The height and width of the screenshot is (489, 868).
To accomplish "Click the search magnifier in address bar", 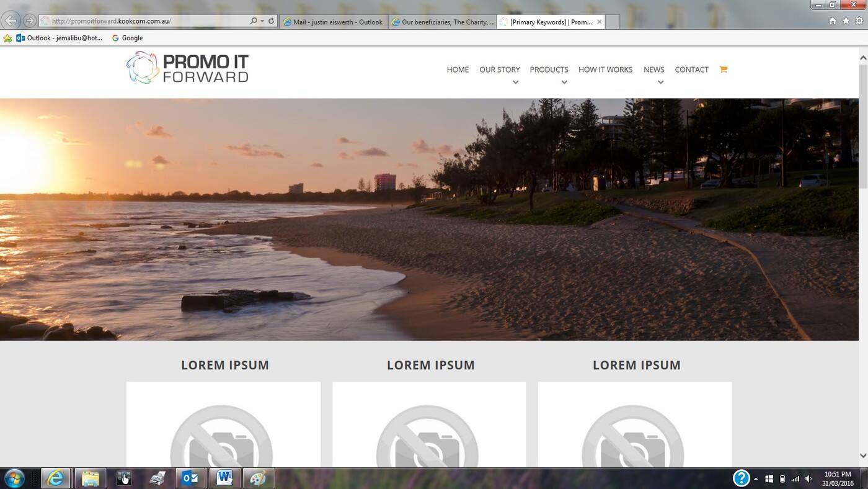I will [x=254, y=21].
